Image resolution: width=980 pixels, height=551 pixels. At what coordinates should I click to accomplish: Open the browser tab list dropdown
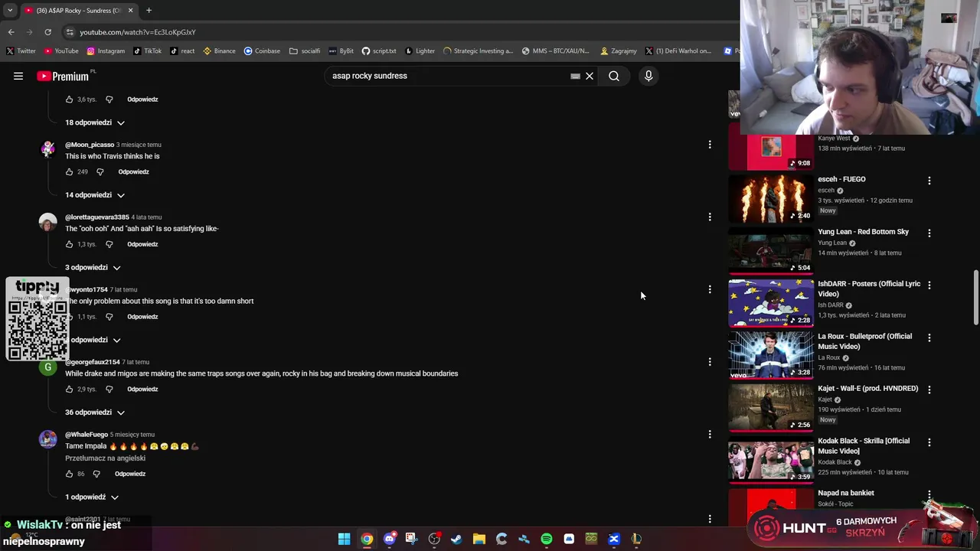(x=10, y=11)
